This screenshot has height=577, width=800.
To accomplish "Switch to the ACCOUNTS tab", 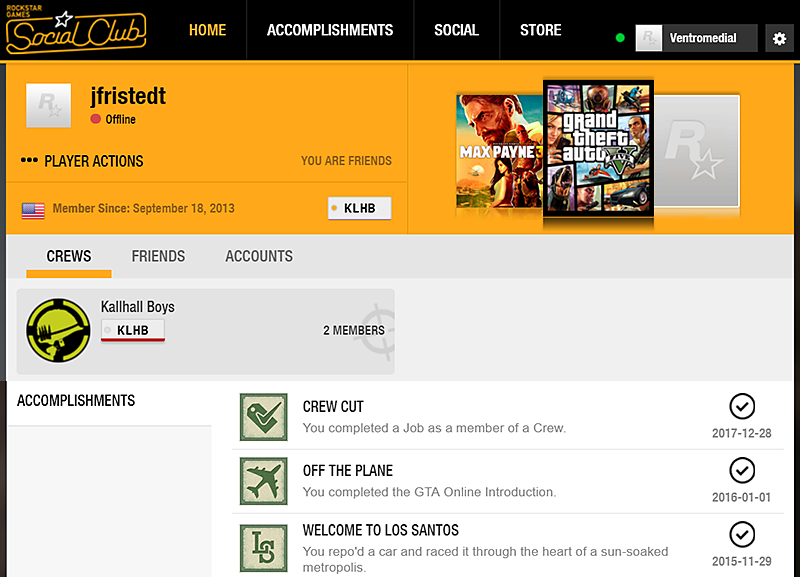I will coord(259,256).
